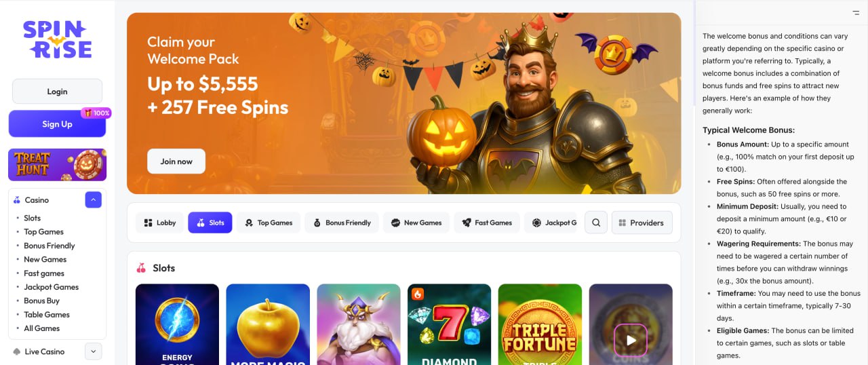Click the Sign Up button
The width and height of the screenshot is (868, 365).
coord(57,124)
